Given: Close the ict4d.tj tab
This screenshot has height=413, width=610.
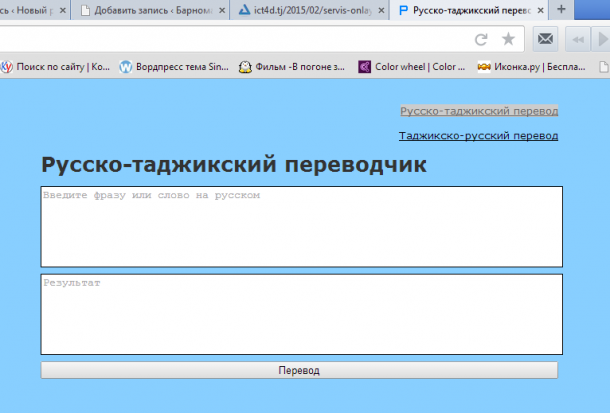Looking at the screenshot, I should click(x=381, y=11).
